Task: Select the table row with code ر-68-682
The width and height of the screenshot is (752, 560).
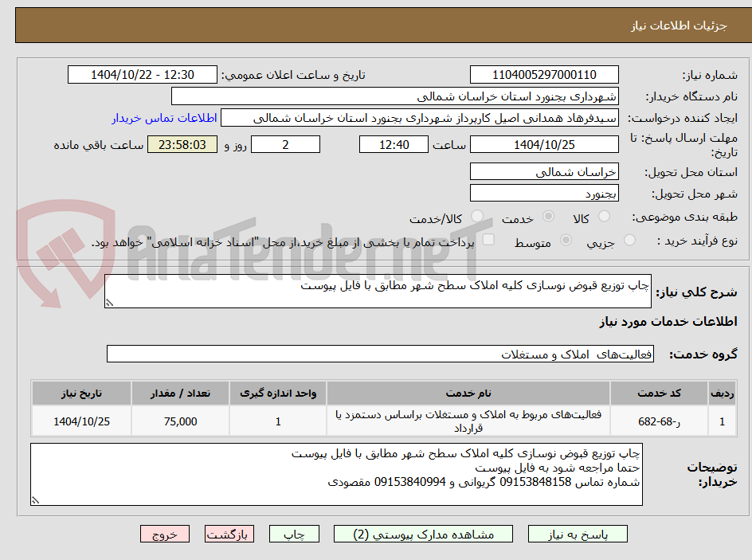Action: click(x=376, y=421)
